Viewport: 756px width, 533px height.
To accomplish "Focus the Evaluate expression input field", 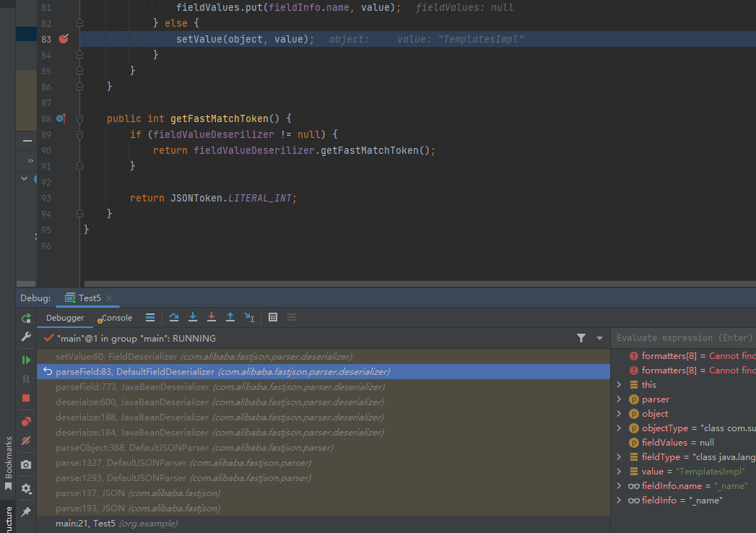I will click(685, 338).
